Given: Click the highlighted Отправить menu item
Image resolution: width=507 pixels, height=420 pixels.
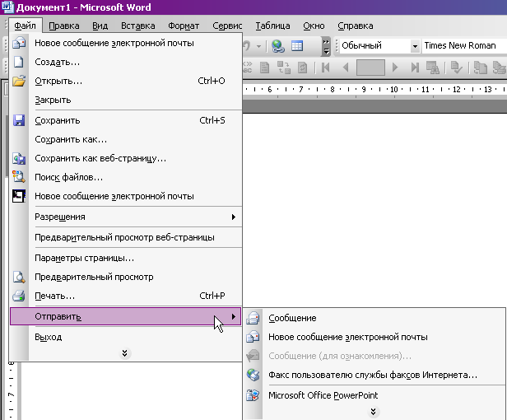Looking at the screenshot, I should [x=125, y=316].
